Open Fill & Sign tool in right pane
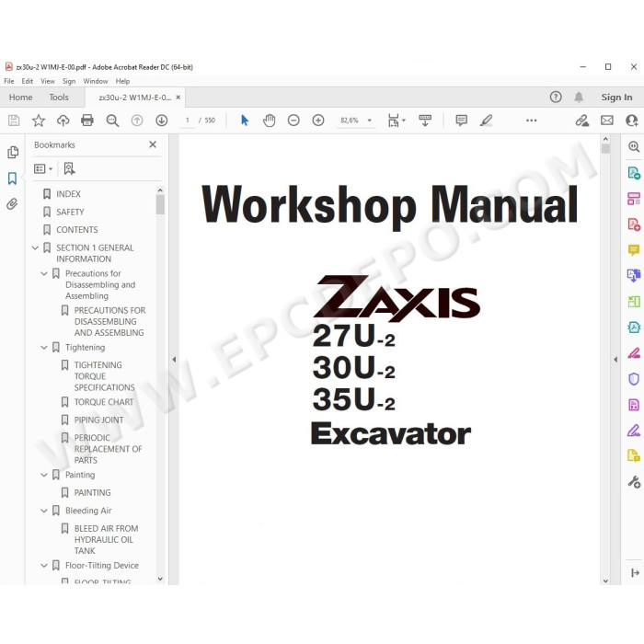The height and width of the screenshot is (644, 644). (634, 431)
